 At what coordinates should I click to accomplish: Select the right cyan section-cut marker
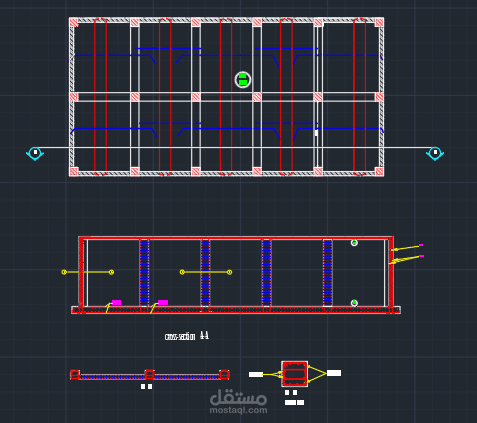coord(435,153)
